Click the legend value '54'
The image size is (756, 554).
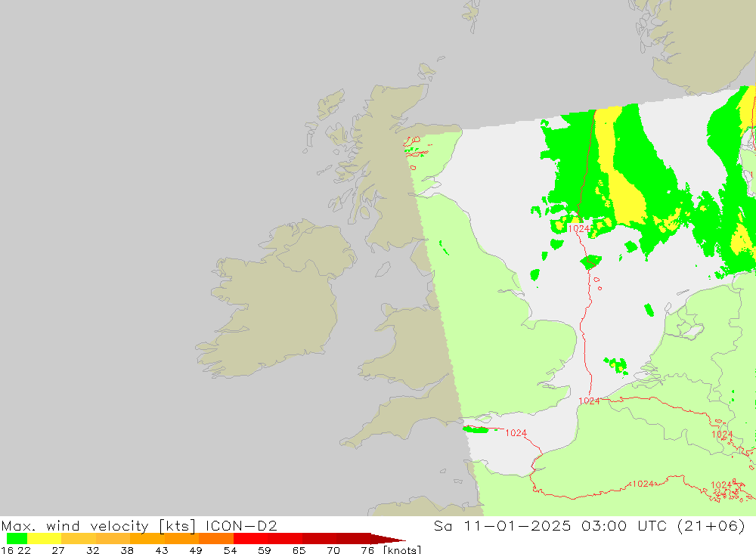tap(230, 549)
